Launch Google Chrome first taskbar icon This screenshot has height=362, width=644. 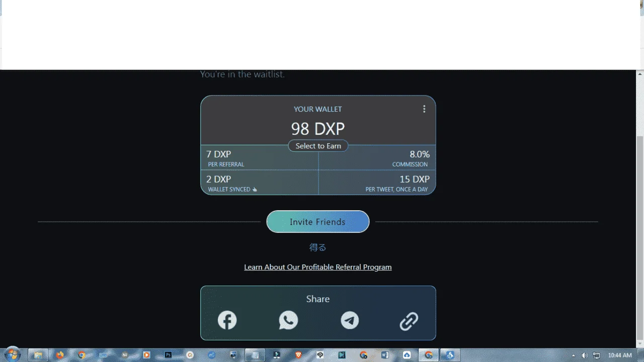tap(82, 355)
